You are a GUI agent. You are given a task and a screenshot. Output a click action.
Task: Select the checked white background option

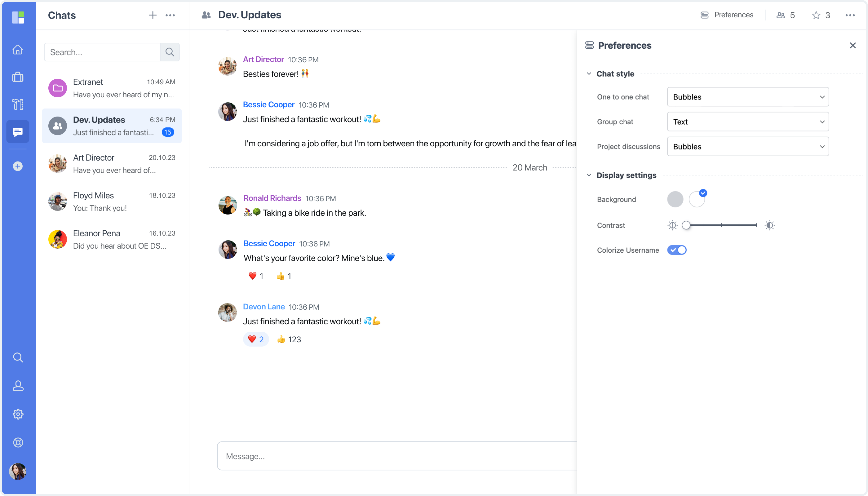697,199
